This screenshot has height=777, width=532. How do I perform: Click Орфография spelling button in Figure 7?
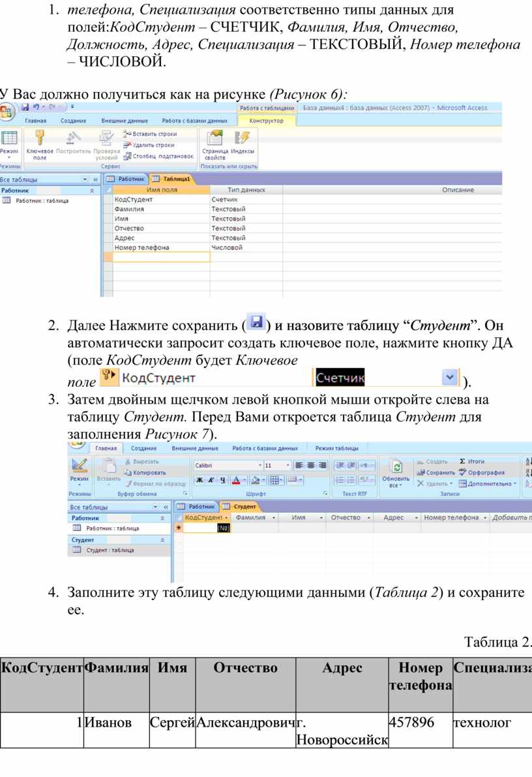coord(482,473)
